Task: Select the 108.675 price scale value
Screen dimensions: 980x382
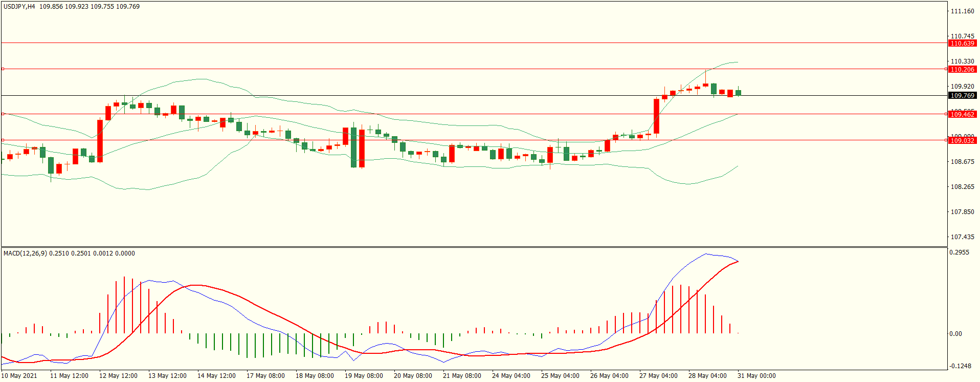Action: click(x=962, y=162)
